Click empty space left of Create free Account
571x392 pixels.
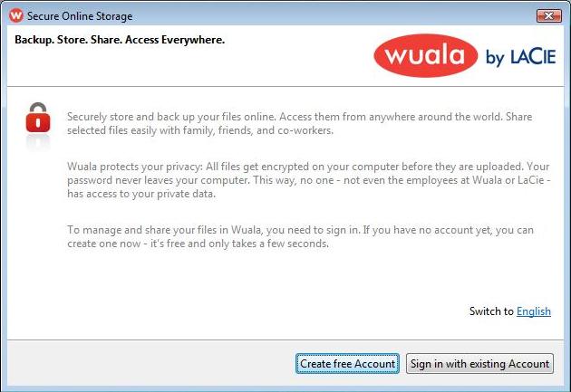(145, 363)
